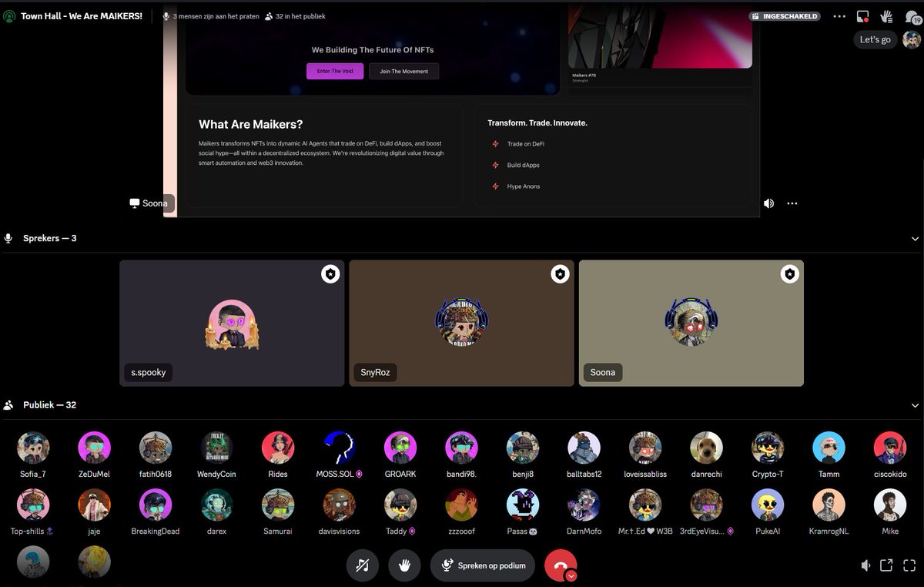
Task: Click the Publiek — 32 header
Action: [x=49, y=405]
